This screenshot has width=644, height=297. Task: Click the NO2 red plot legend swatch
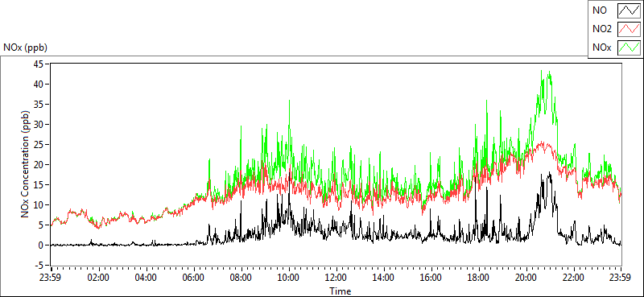point(629,30)
